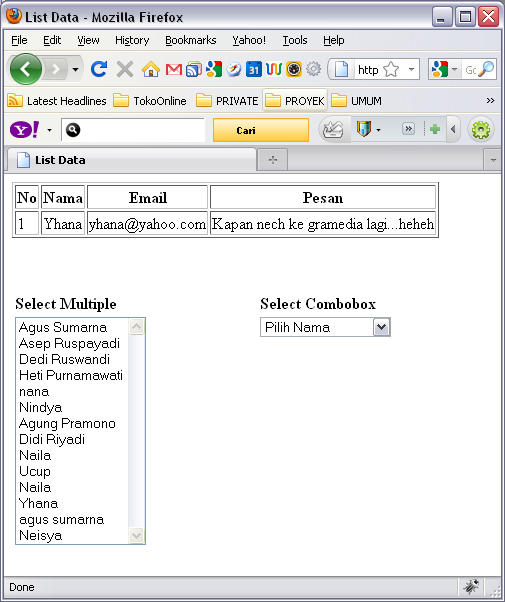This screenshot has width=505, height=602.
Task: Click the blue compass globe icon
Action: pyautogui.click(x=233, y=69)
